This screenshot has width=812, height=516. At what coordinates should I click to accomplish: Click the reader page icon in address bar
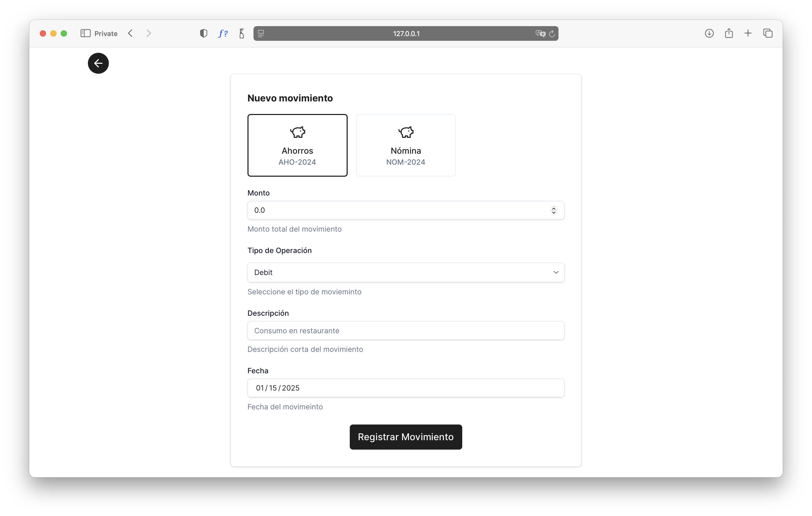click(261, 33)
